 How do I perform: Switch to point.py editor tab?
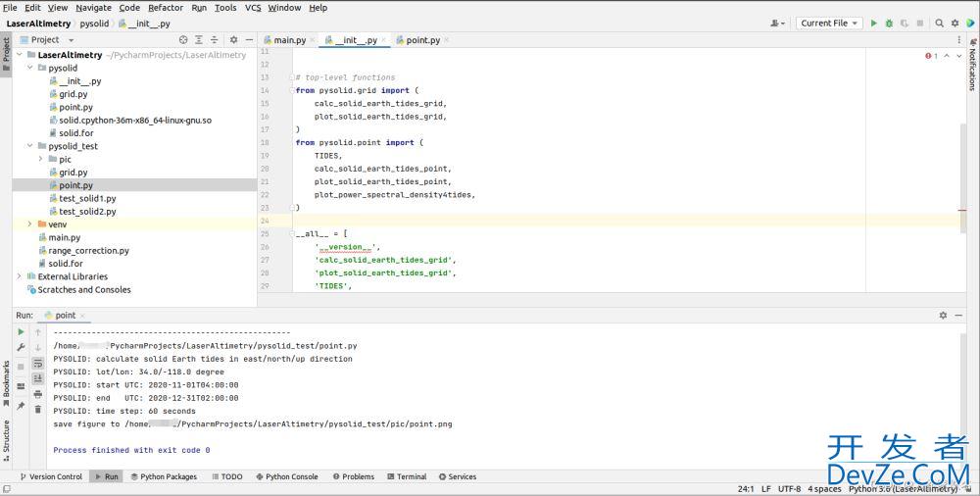point(423,40)
